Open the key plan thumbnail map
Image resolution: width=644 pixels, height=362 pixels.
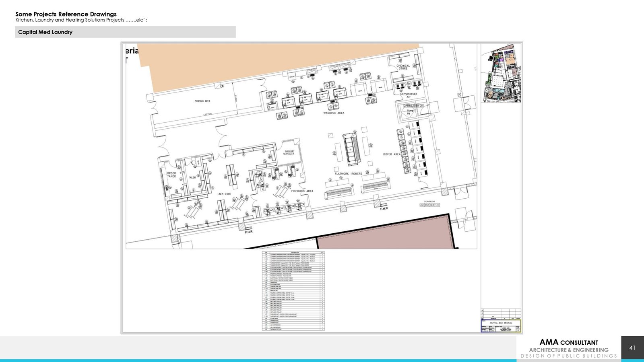pos(501,73)
